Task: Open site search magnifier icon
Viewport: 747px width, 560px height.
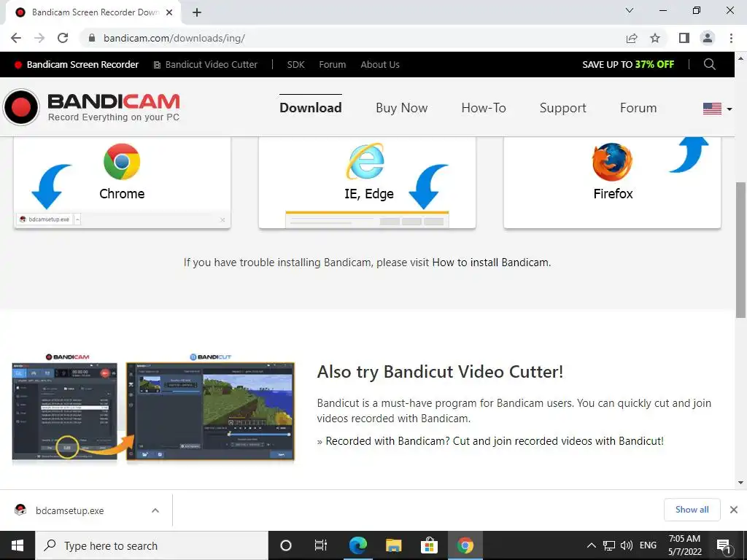Action: pos(709,64)
